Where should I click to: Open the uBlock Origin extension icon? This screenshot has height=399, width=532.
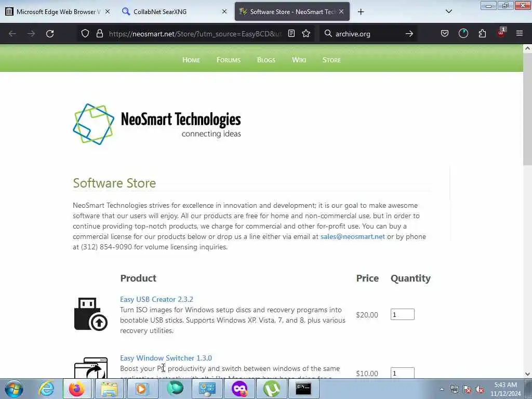tap(501, 33)
